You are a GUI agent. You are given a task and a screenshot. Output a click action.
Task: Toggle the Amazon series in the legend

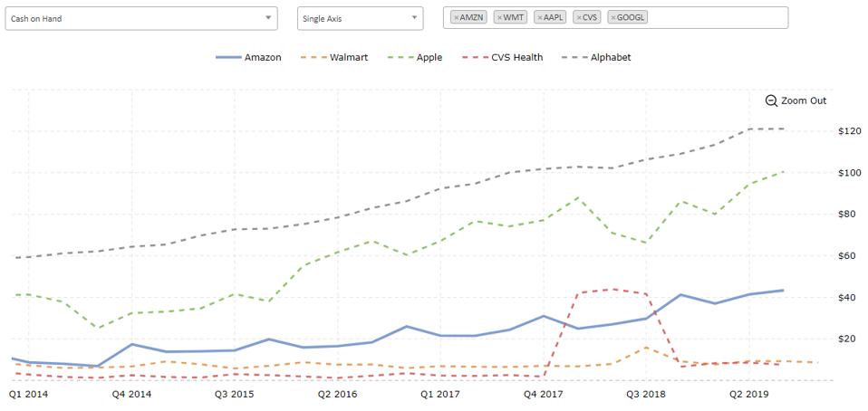[248, 58]
